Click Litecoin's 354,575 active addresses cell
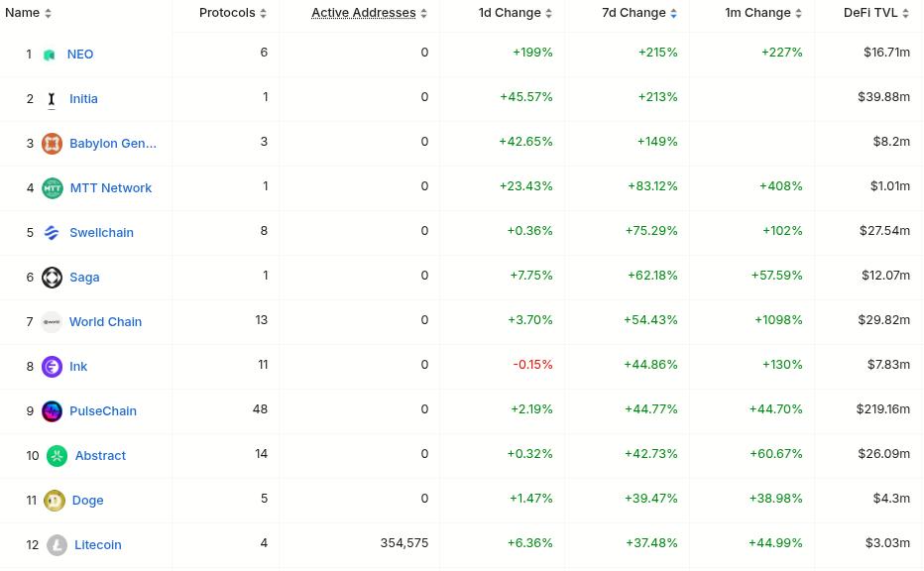This screenshot has width=924, height=571. pyautogui.click(x=404, y=543)
